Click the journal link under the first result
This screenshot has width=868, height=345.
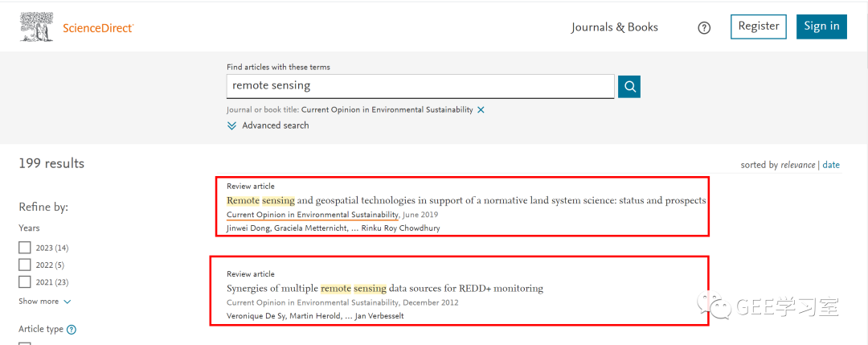(312, 215)
